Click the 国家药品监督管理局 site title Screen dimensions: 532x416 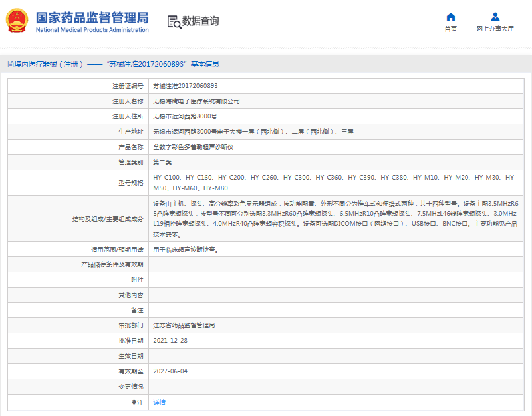pos(92,17)
